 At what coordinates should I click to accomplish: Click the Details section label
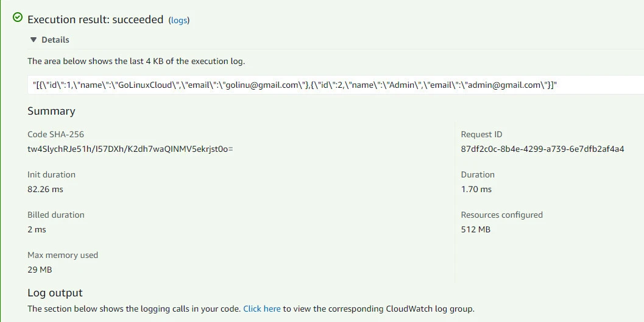(x=55, y=40)
